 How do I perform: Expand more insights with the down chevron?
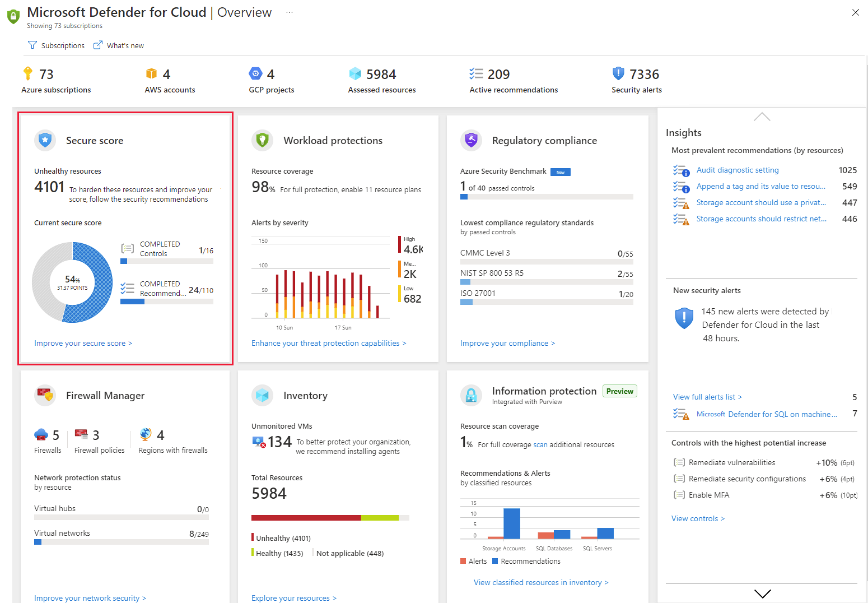(763, 593)
